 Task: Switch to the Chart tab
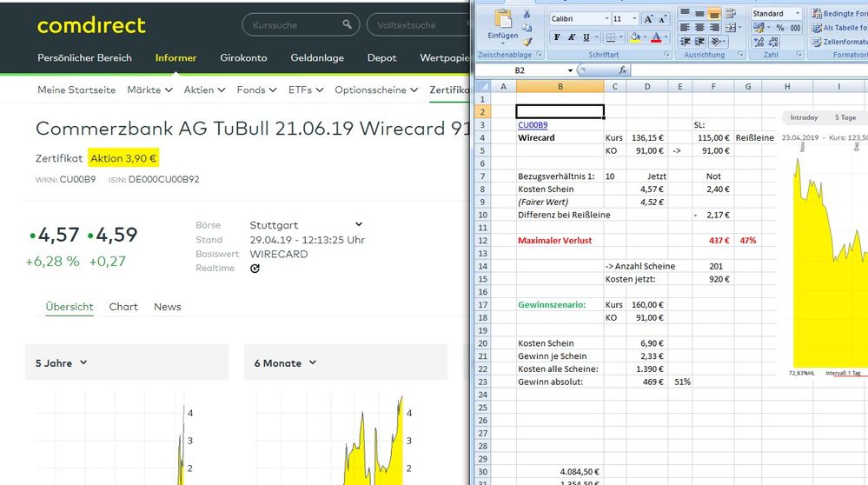(x=123, y=307)
